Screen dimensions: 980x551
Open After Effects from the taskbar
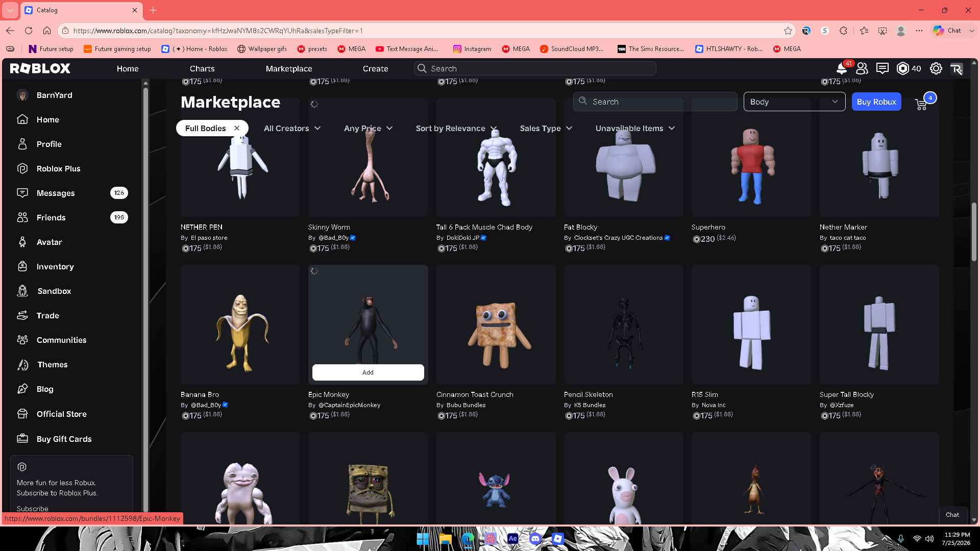[x=512, y=539]
